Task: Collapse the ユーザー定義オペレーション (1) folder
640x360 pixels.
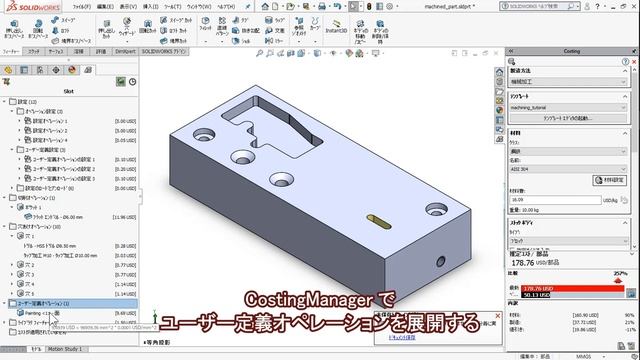Action: pyautogui.click(x=4, y=303)
